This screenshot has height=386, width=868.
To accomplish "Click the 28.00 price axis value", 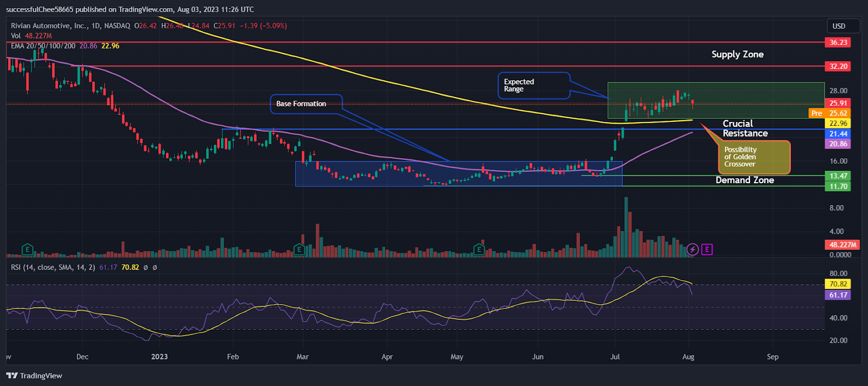I will (x=838, y=91).
